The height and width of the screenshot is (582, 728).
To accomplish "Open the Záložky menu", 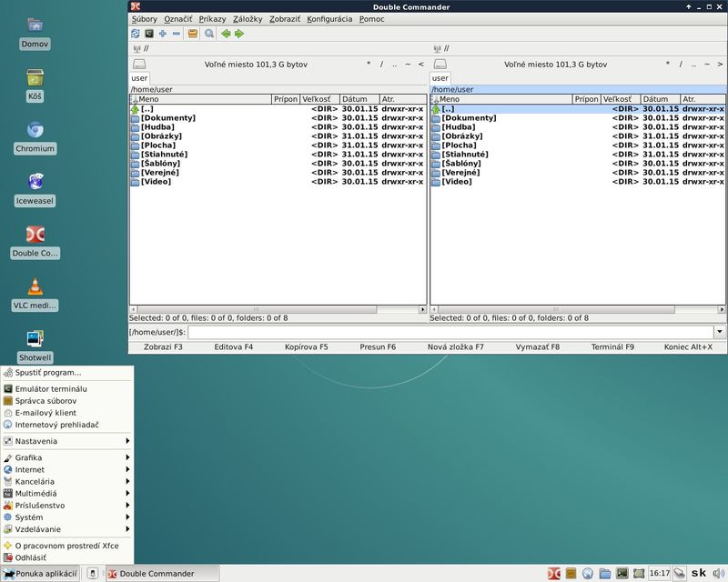I will point(248,19).
